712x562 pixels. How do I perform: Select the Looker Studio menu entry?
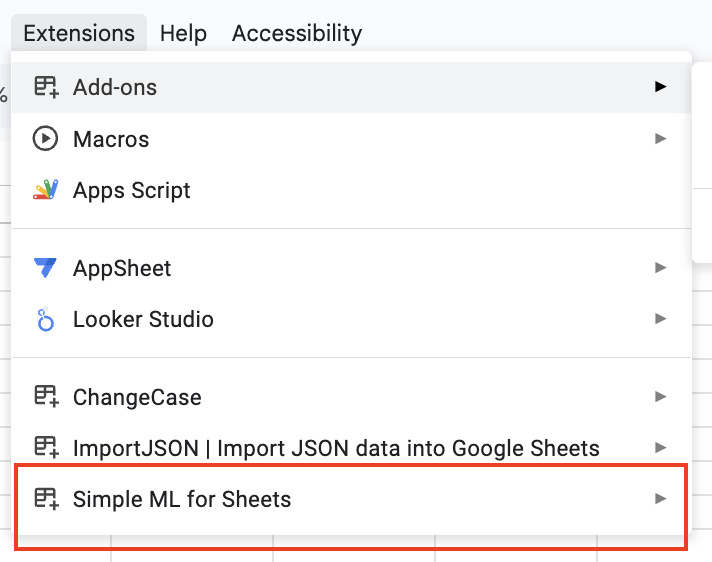point(143,320)
